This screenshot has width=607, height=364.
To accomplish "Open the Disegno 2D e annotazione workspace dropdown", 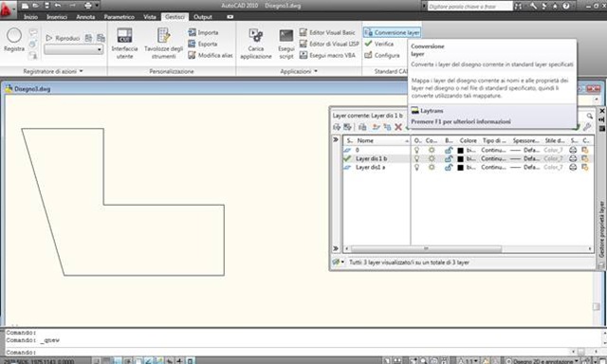I will coord(543,361).
